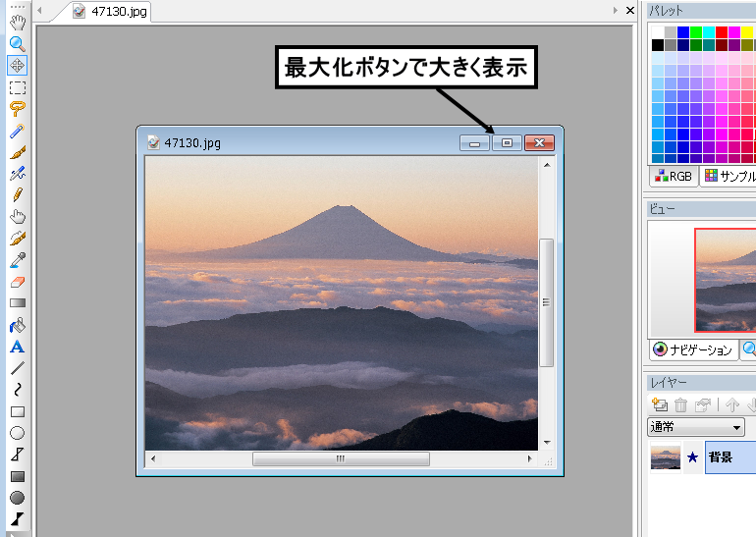Click the 背景 layer thumbnail
756x537 pixels.
pyautogui.click(x=665, y=457)
